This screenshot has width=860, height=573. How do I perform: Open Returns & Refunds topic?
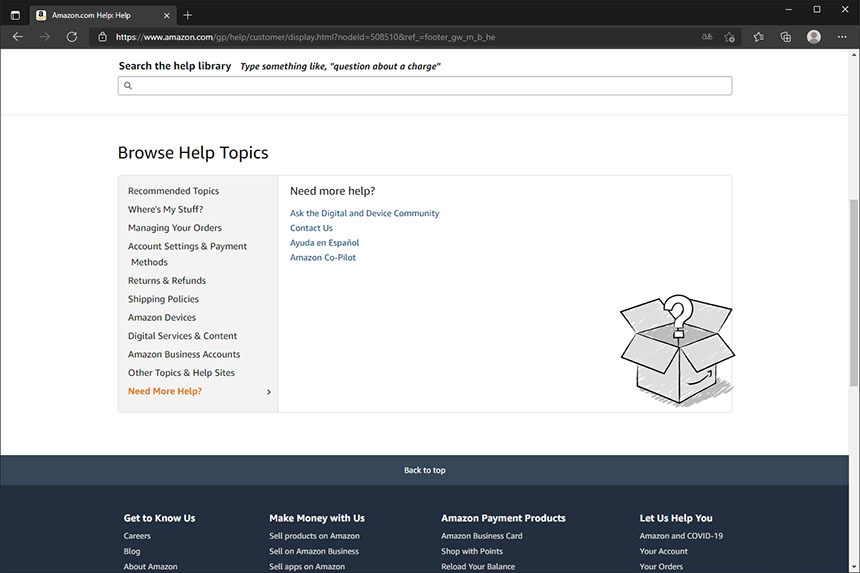pyautogui.click(x=167, y=280)
